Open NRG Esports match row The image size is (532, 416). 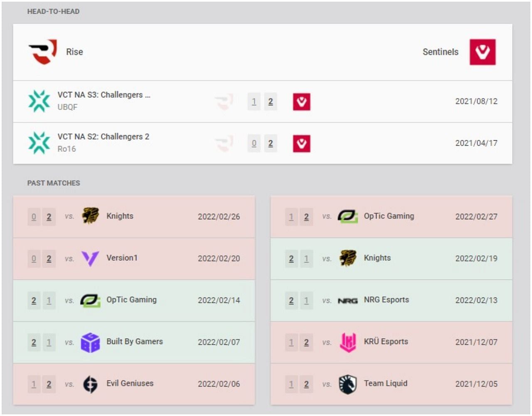click(x=391, y=300)
